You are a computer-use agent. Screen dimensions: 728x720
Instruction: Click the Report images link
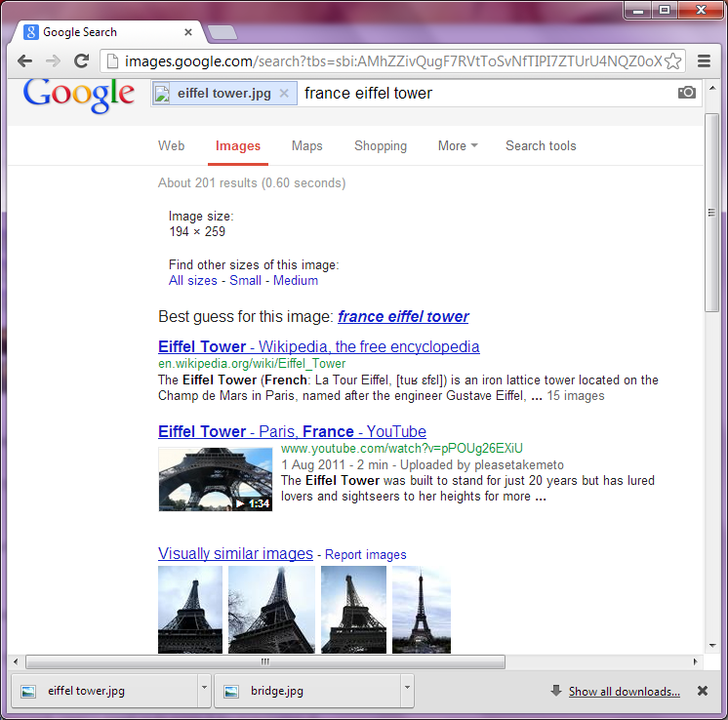[x=365, y=555]
